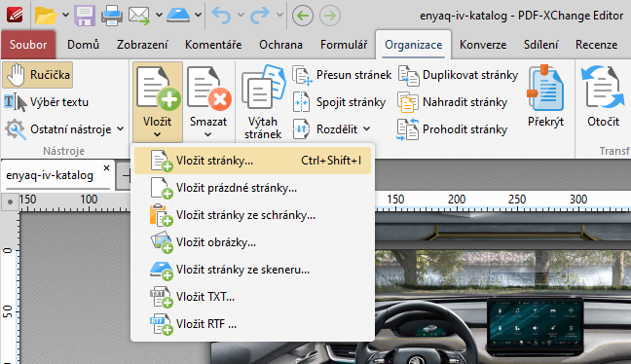The width and height of the screenshot is (631, 364).
Task: Click the Otočit rotate pages button
Action: 603,96
